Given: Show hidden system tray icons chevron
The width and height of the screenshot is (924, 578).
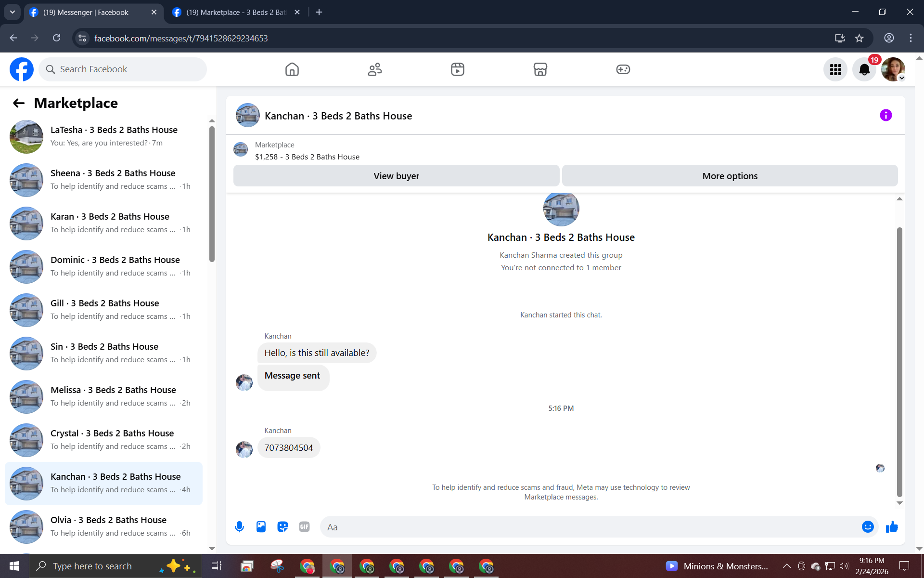Looking at the screenshot, I should coord(786,566).
